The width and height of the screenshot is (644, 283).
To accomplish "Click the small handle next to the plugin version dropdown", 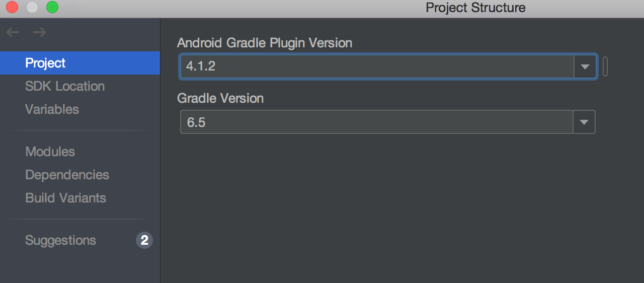I will click(x=605, y=66).
